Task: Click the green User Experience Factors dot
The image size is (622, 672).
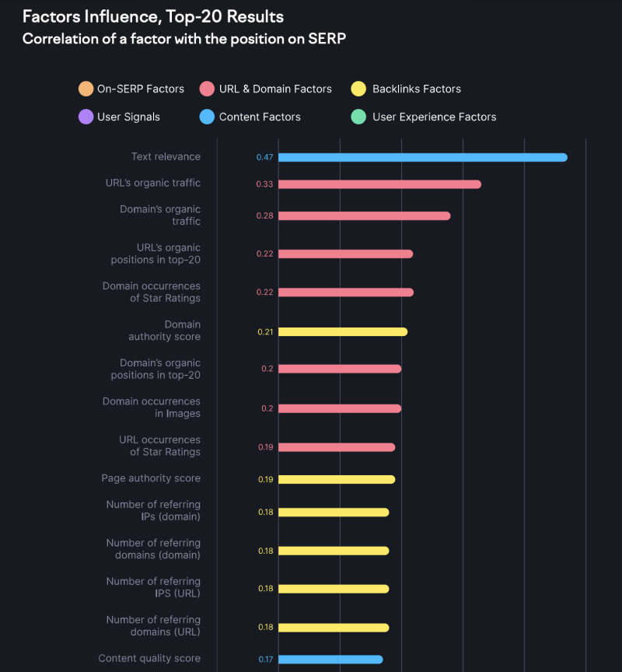Action: coord(358,117)
